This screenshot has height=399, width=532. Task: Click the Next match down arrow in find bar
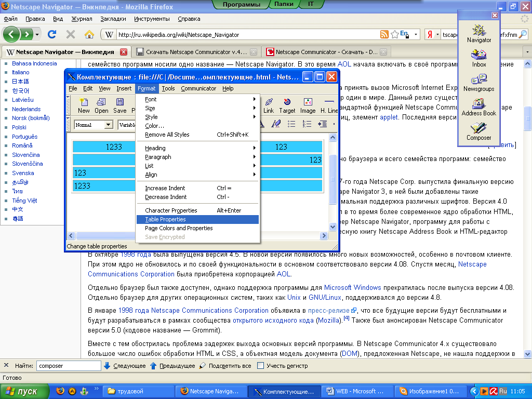tap(107, 366)
